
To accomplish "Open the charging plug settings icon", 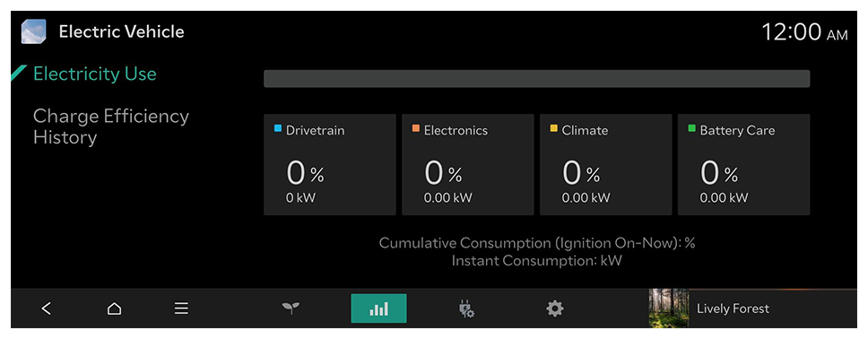I will (x=466, y=309).
